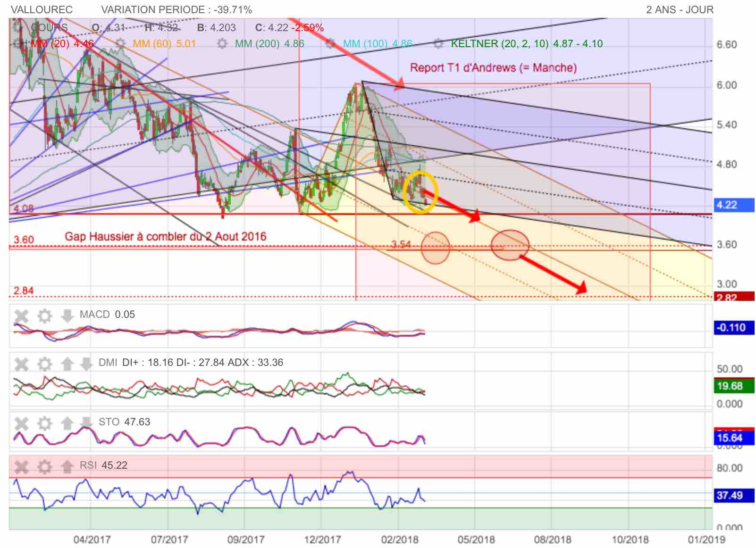Screen dimensions: 756x548
Task: Click the 12/2017 date axis label
Action: click(x=322, y=539)
